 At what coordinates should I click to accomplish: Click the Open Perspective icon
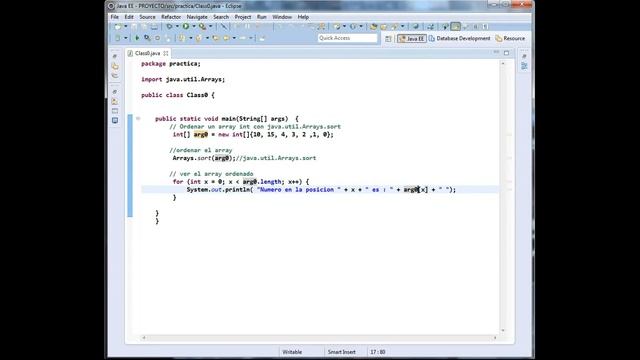[388, 38]
